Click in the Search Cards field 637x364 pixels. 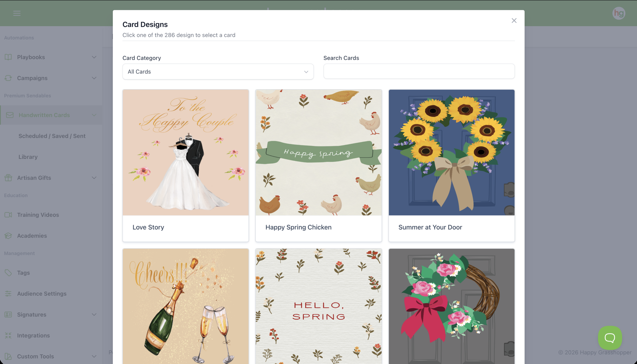[419, 71]
